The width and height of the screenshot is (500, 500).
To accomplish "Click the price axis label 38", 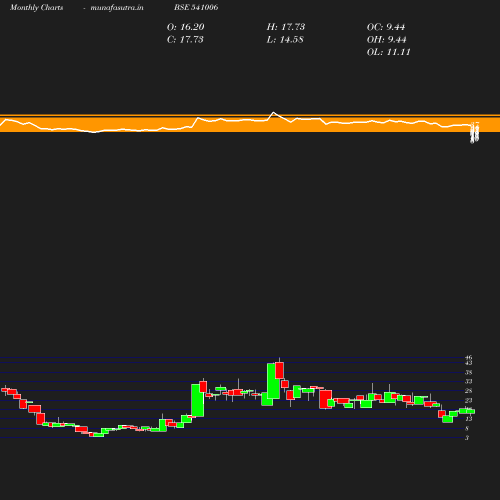I will coord(468,372).
